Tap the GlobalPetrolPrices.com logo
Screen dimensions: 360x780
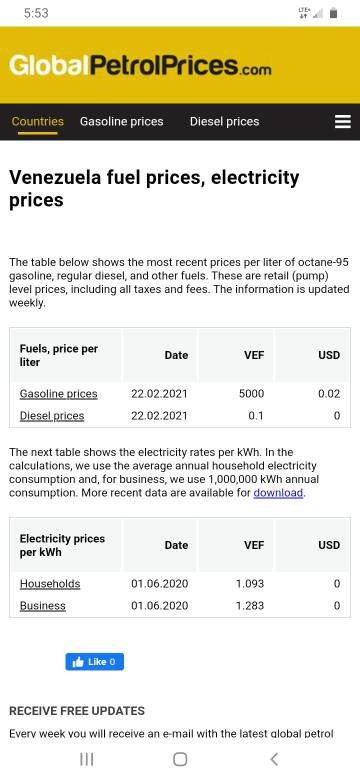[140, 65]
